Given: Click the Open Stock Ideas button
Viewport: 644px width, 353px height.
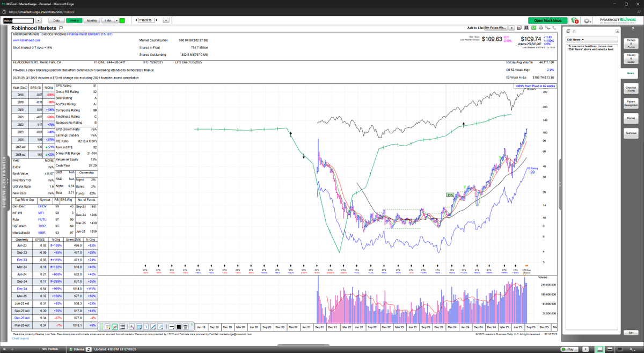Looking at the screenshot, I should (548, 20).
